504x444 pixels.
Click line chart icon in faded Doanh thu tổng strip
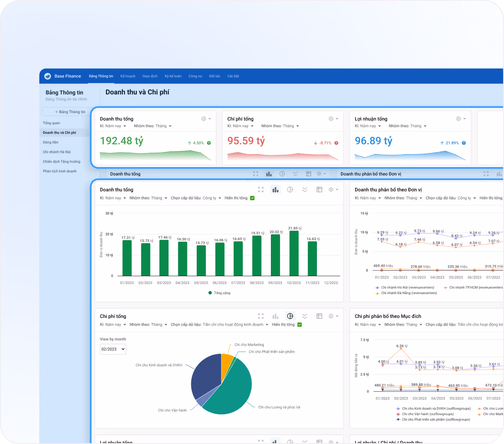(x=296, y=174)
